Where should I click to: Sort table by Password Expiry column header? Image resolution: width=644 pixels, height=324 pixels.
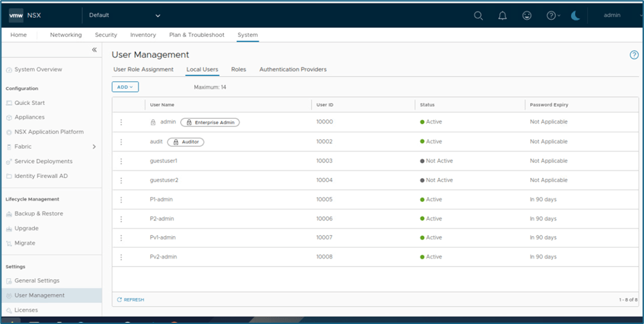549,105
